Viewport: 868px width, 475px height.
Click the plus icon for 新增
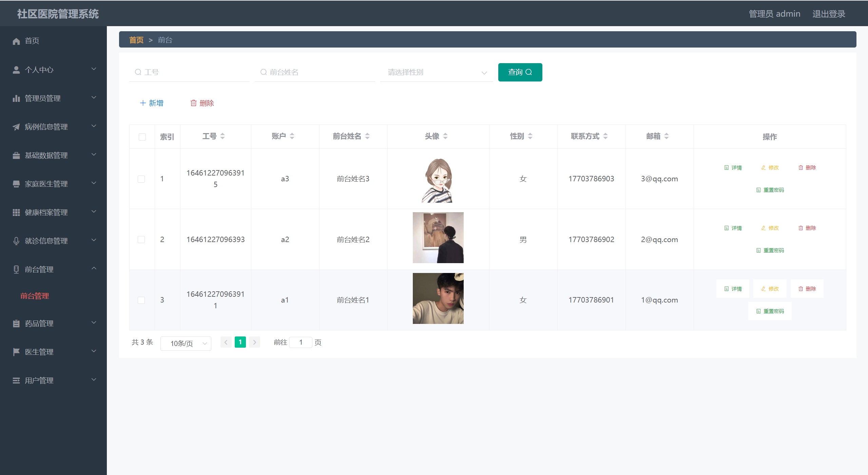pyautogui.click(x=143, y=103)
